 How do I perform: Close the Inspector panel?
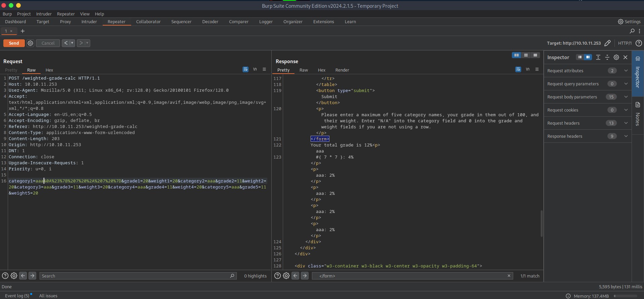click(x=626, y=57)
